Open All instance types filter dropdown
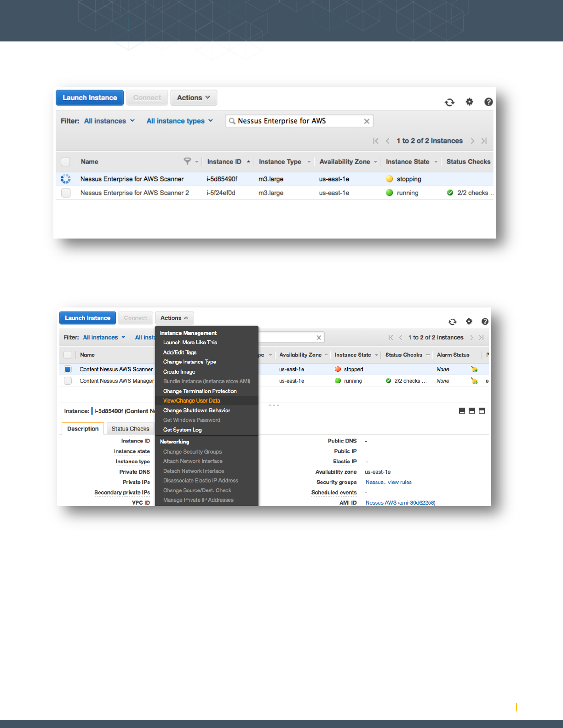This screenshot has height=728, width=563. click(180, 121)
